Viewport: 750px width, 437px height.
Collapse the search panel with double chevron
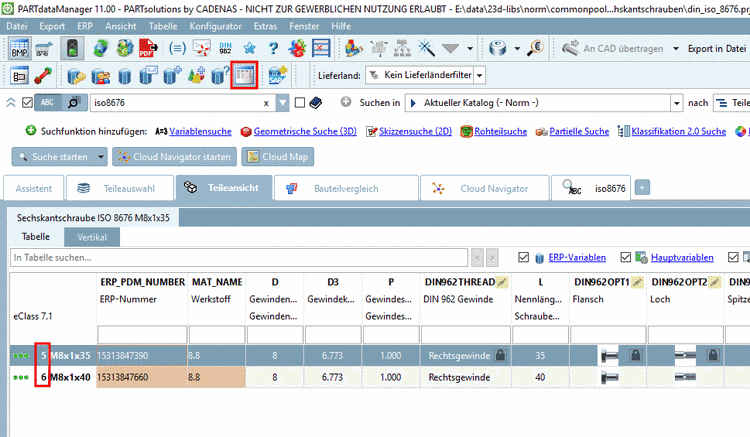(x=11, y=102)
